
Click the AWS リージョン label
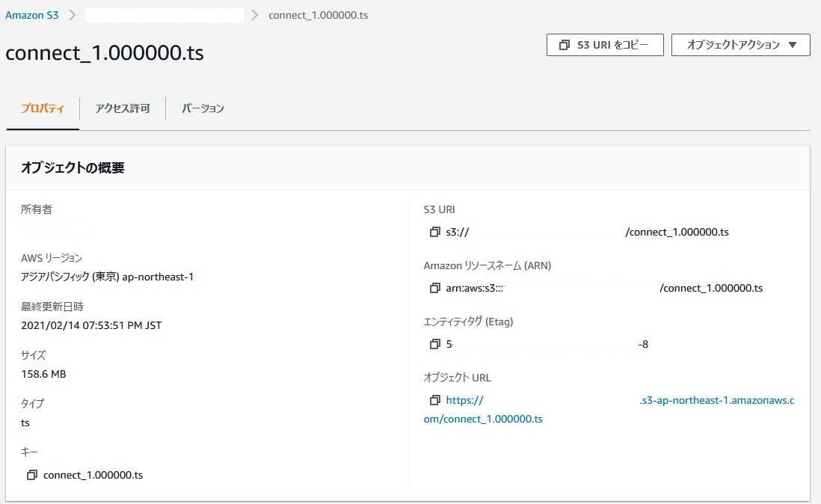[52, 258]
